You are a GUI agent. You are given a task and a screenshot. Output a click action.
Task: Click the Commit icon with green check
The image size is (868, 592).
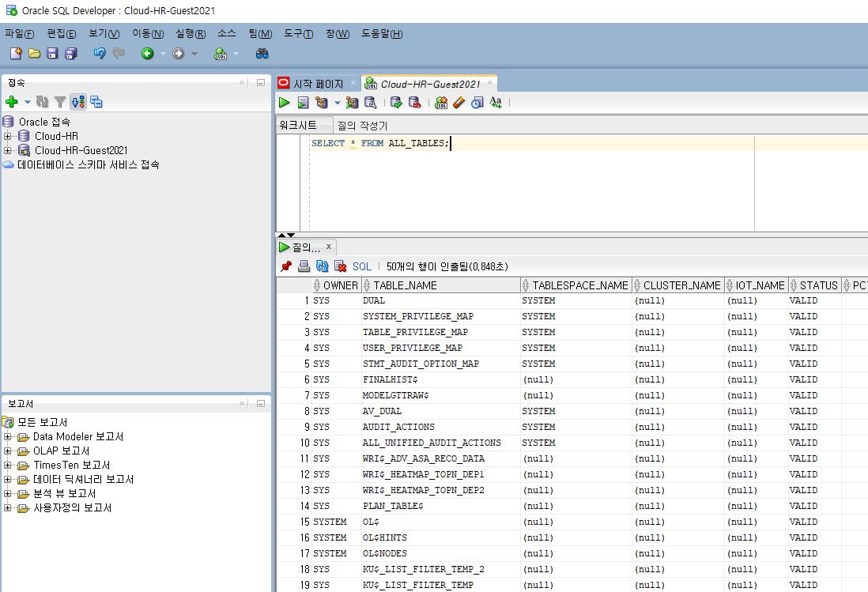[x=396, y=103]
